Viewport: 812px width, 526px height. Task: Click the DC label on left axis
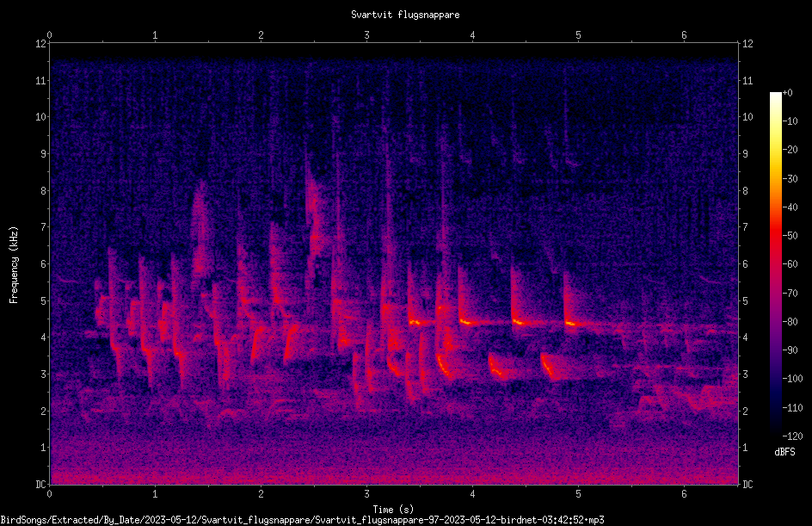click(x=40, y=485)
